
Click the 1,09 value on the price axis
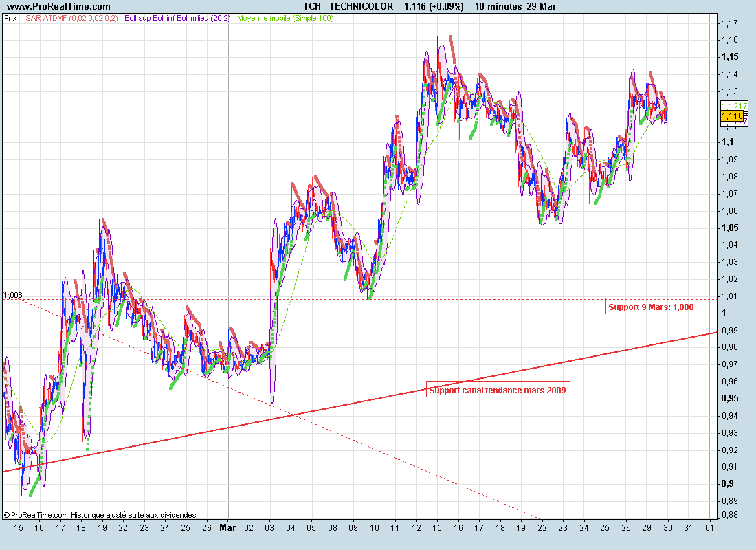pos(729,159)
